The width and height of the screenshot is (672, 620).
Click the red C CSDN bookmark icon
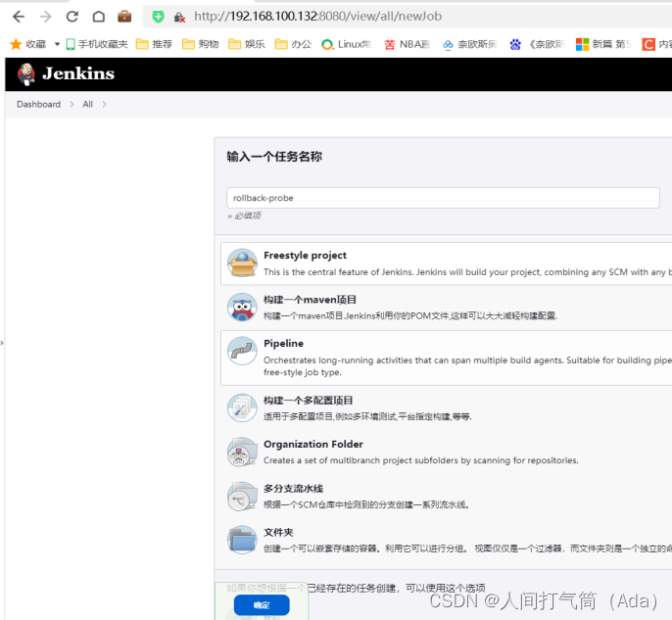pyautogui.click(x=648, y=44)
